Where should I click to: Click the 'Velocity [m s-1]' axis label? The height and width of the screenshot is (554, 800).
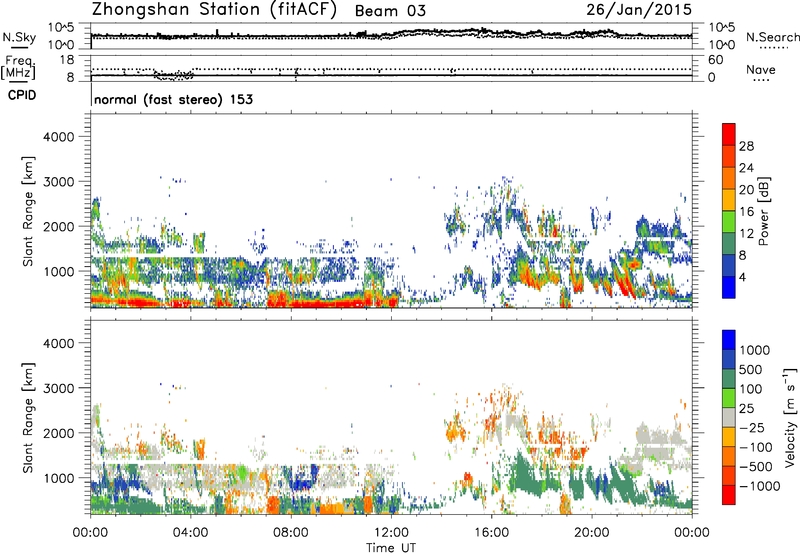pos(789,417)
